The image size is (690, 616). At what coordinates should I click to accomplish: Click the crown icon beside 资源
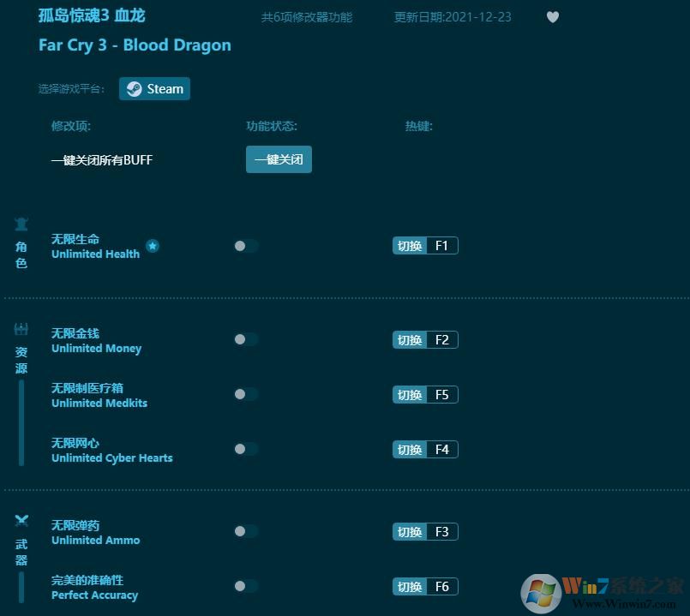(x=21, y=328)
